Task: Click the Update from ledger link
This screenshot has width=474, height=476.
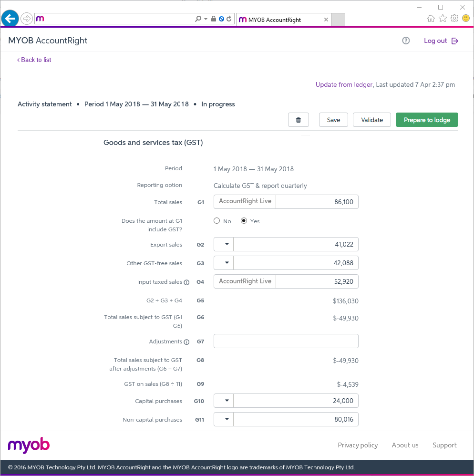Action: click(344, 84)
